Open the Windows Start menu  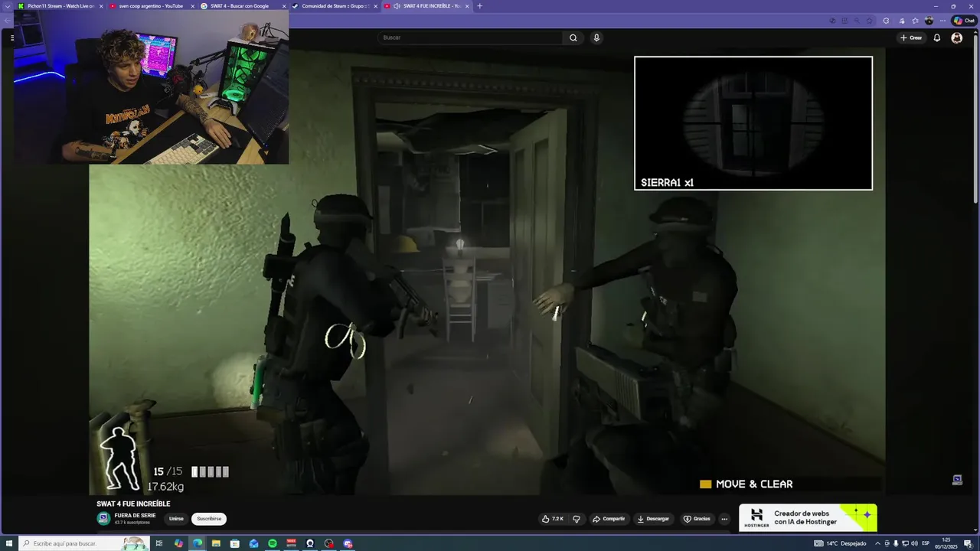coord(9,543)
